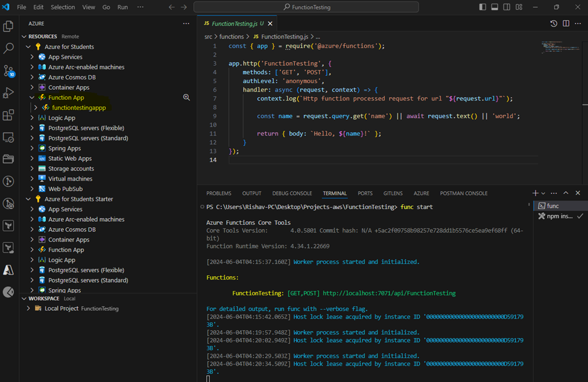Click the terminal prompt 'func start' command text
The height and width of the screenshot is (382, 588).
[417, 207]
